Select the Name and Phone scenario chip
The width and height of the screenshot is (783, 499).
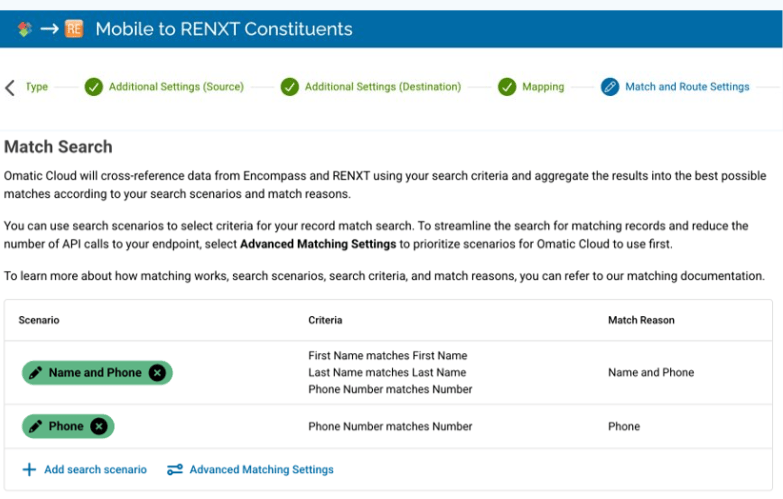coord(95,373)
